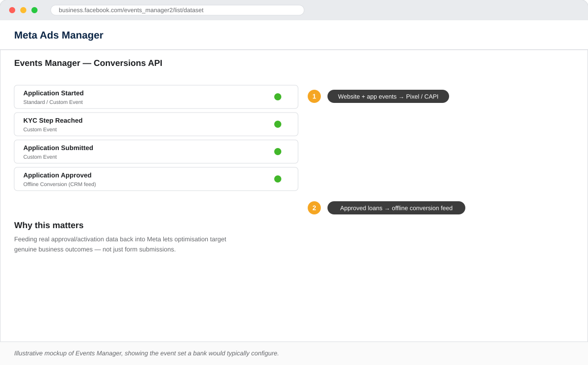The image size is (588, 365).
Task: Click the 'Offline Conversion (CRM feed)' text
Action: coord(60,184)
